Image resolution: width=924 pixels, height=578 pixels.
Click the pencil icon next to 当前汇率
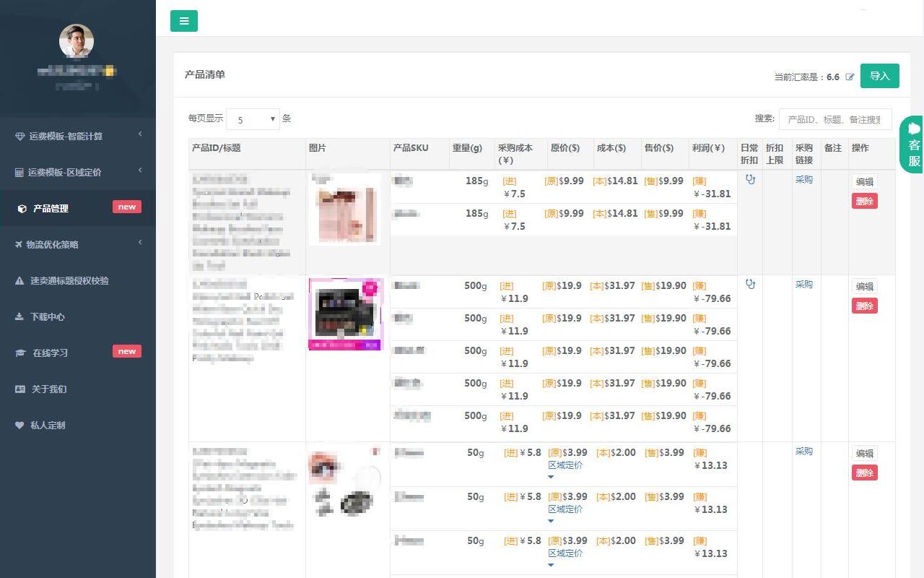click(850, 77)
